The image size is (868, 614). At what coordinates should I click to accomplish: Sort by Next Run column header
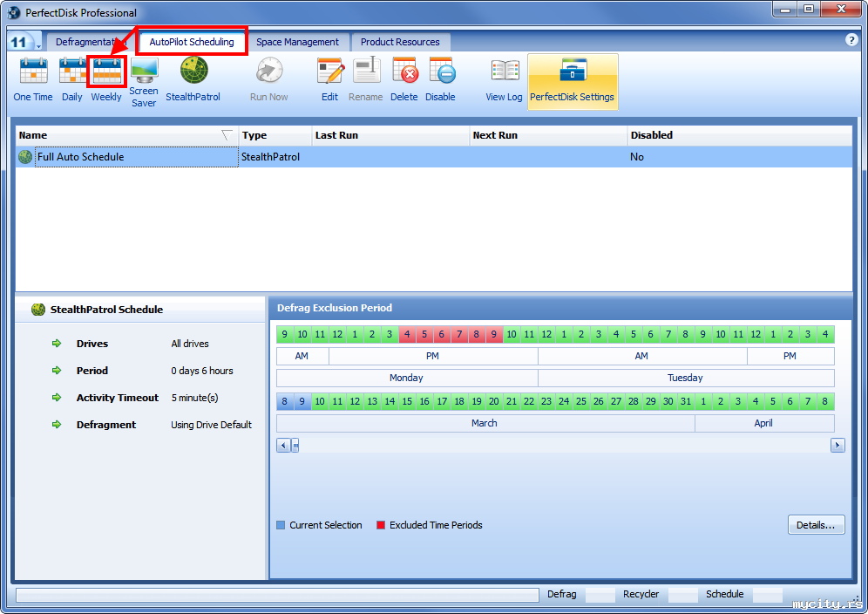[x=548, y=135]
